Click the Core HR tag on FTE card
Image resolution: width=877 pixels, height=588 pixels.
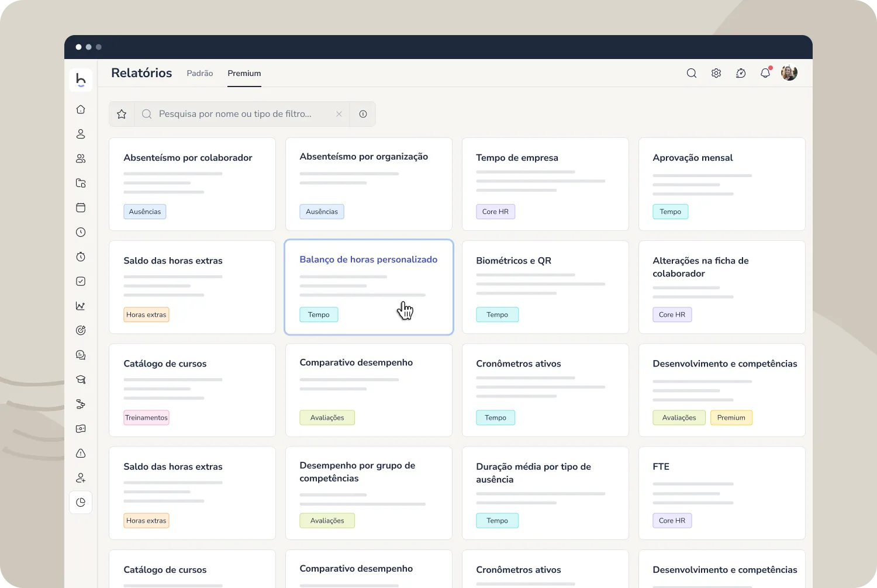672,520
